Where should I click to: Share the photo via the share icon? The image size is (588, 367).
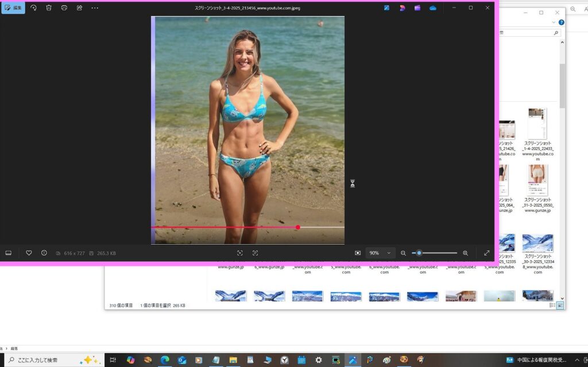click(x=79, y=7)
